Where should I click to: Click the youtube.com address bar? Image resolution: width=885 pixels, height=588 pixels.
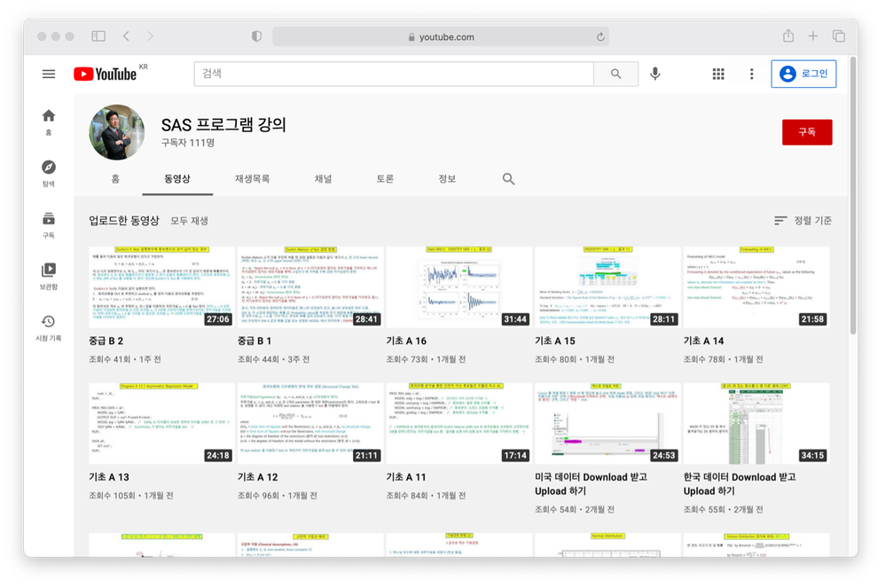pyautogui.click(x=440, y=36)
